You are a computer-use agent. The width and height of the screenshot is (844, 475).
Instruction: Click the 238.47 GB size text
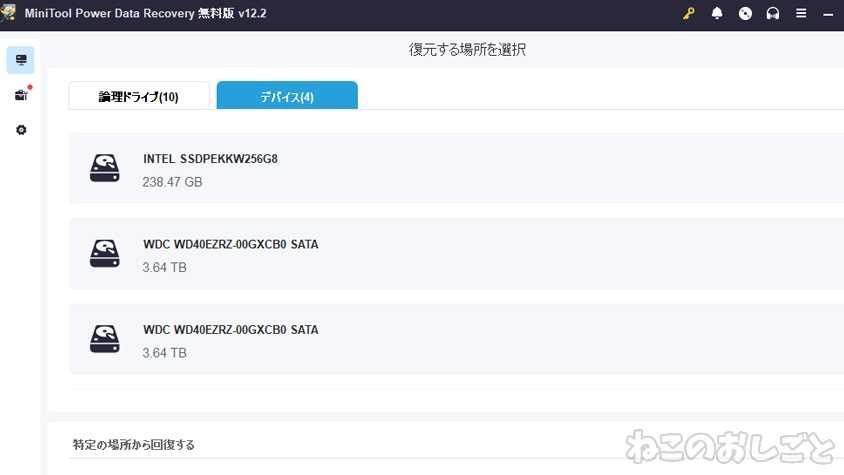tap(172, 182)
